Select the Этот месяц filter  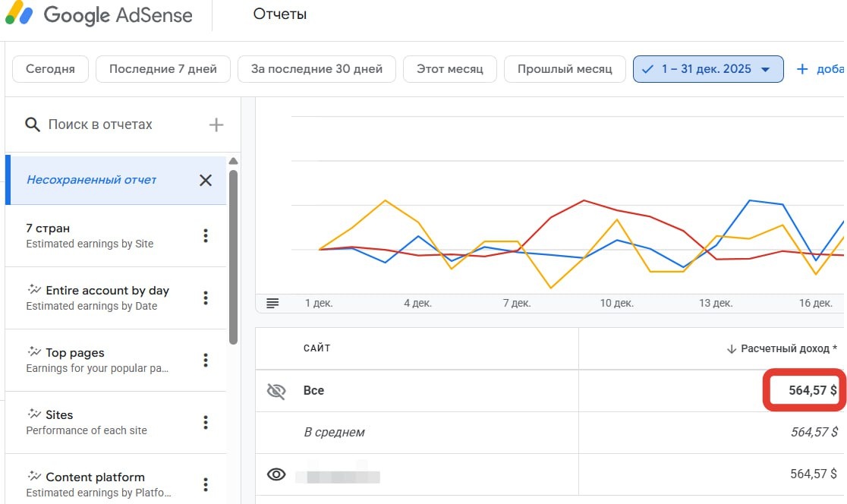[450, 69]
